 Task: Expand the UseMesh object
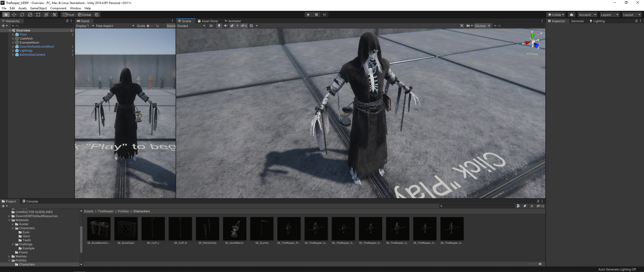(x=13, y=39)
